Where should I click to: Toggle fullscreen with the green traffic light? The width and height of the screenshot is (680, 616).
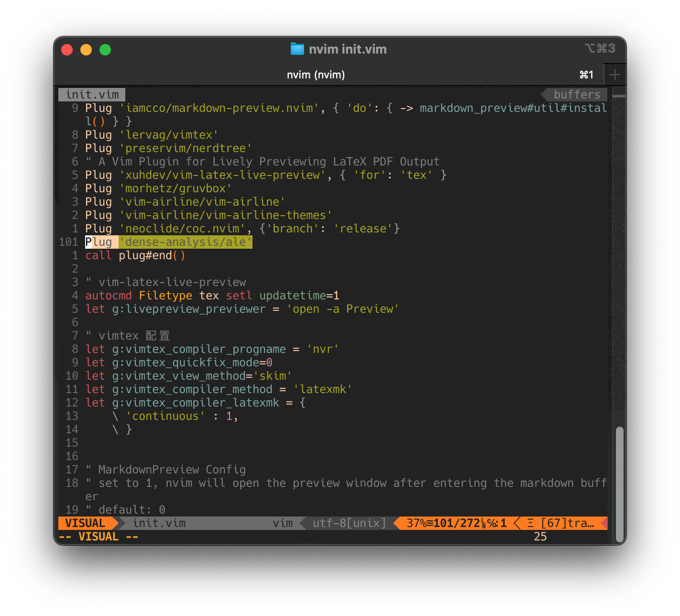(x=105, y=49)
